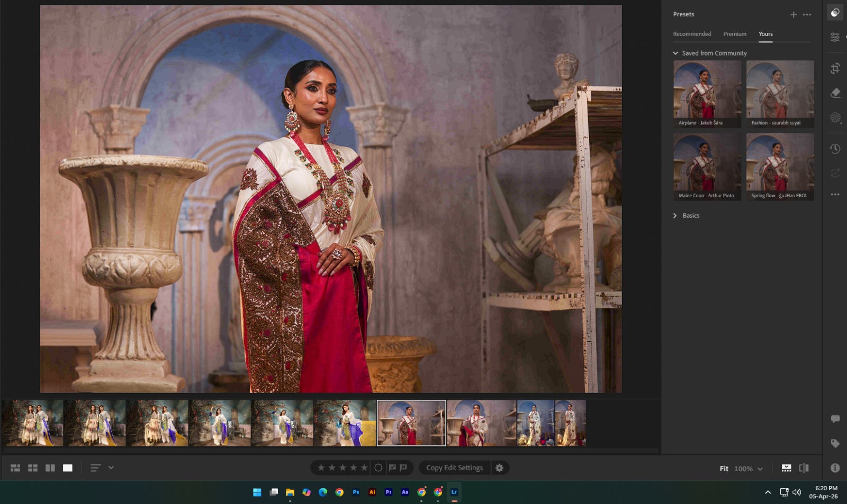
Task: Toggle flag as rejected
Action: [x=403, y=468]
